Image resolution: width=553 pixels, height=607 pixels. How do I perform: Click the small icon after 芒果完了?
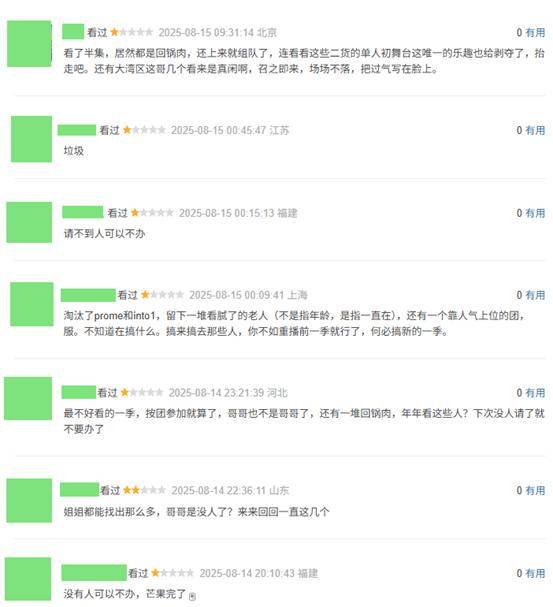[192, 596]
